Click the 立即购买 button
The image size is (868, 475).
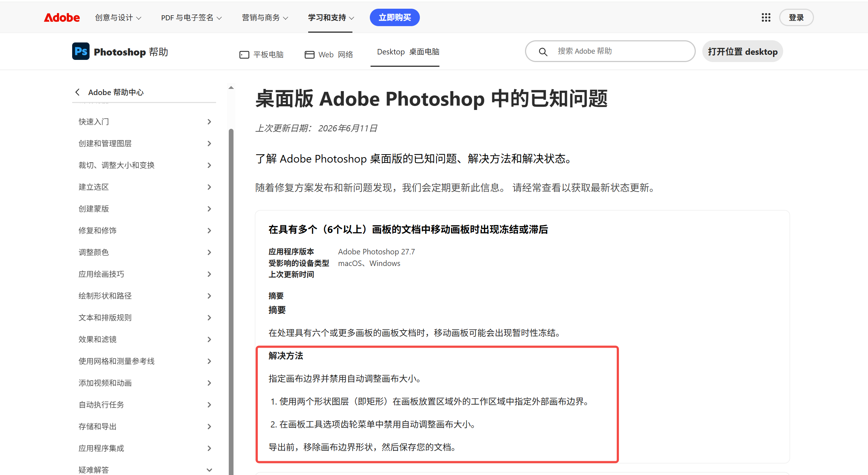[x=394, y=17]
